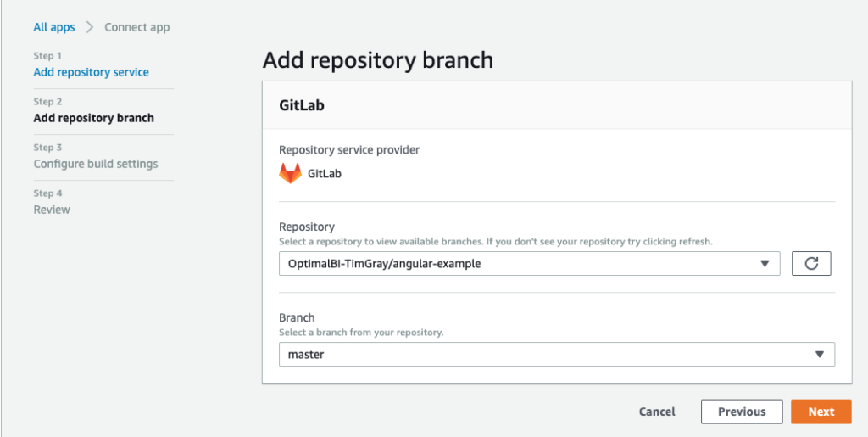The image size is (868, 437).
Task: Select Step 3 Configure build settings
Action: pyautogui.click(x=96, y=164)
